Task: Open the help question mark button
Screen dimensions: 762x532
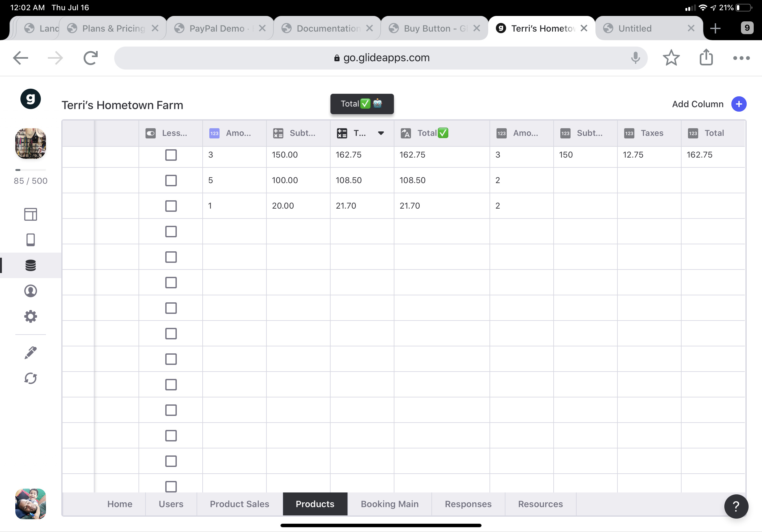Action: click(736, 506)
